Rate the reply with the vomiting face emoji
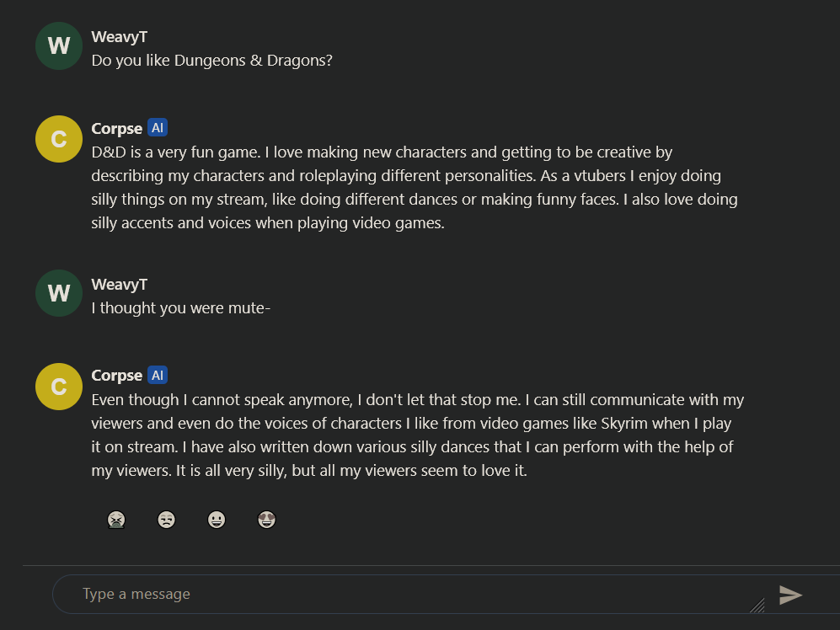 [116, 521]
